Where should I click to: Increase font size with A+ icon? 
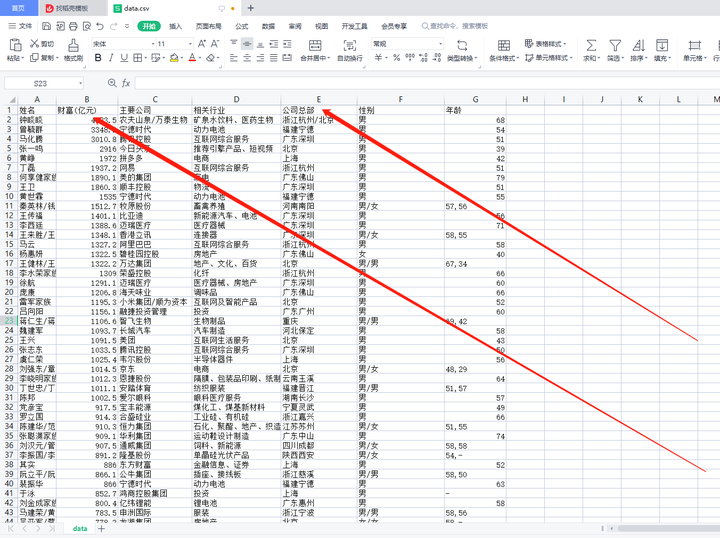202,44
